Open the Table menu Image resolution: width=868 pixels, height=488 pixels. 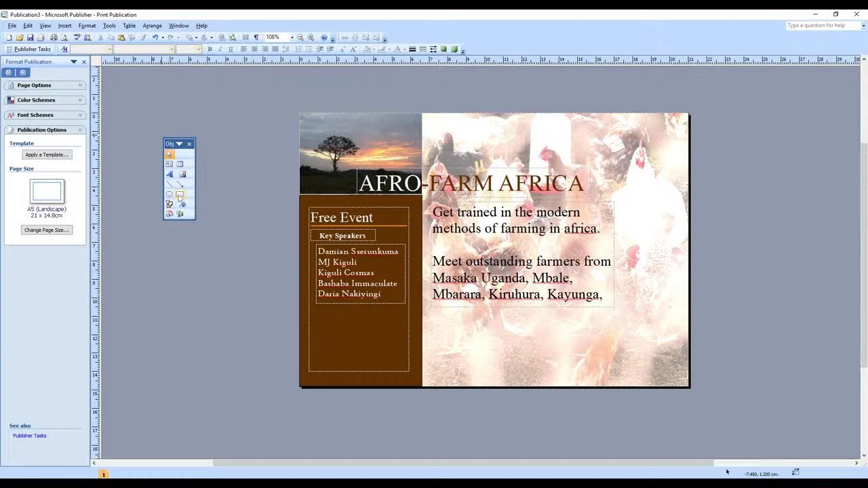[x=129, y=26]
